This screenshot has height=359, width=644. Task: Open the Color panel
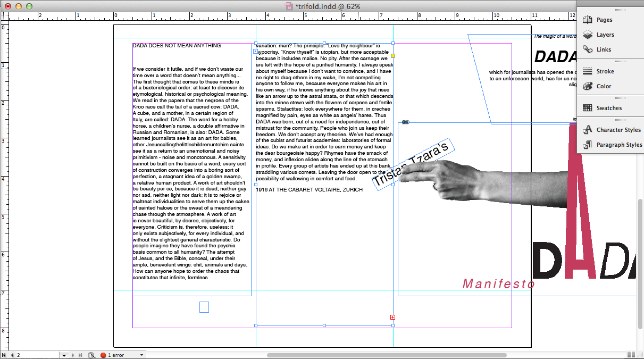(604, 86)
